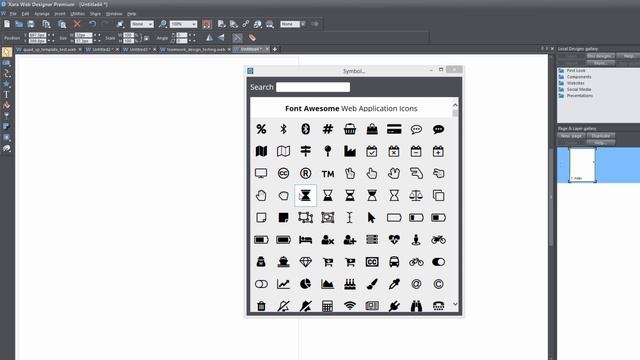Pick the motorcycle symbol
Screen dimensions: 640x360
[438, 240]
